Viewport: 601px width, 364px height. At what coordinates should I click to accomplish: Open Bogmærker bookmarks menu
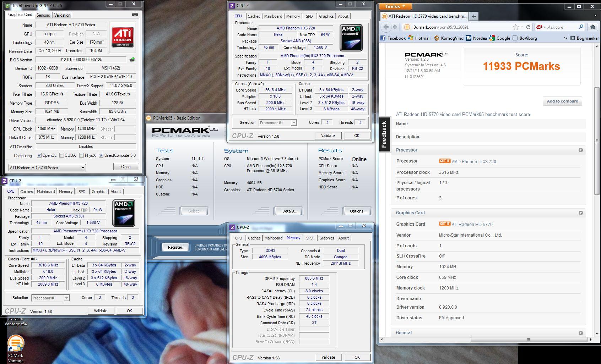[584, 38]
